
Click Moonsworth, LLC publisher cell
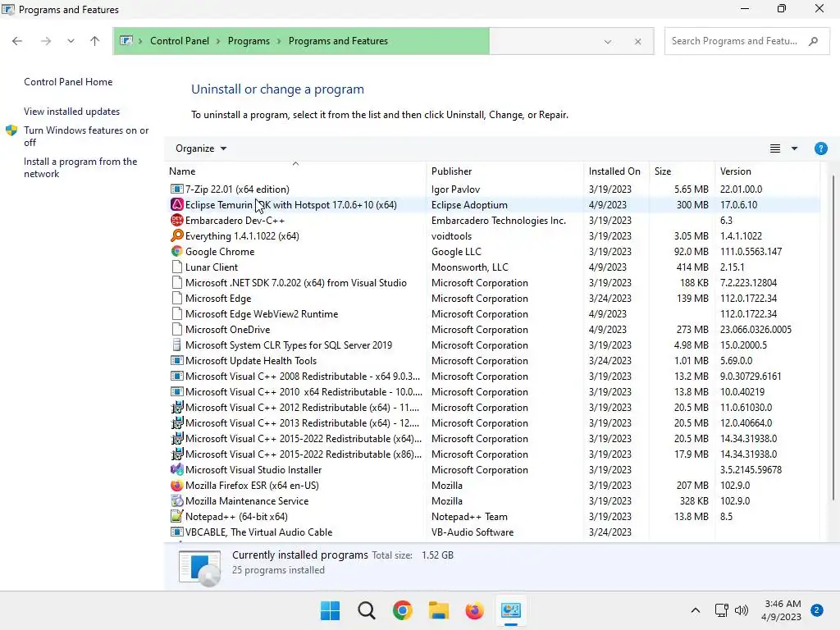click(x=470, y=267)
